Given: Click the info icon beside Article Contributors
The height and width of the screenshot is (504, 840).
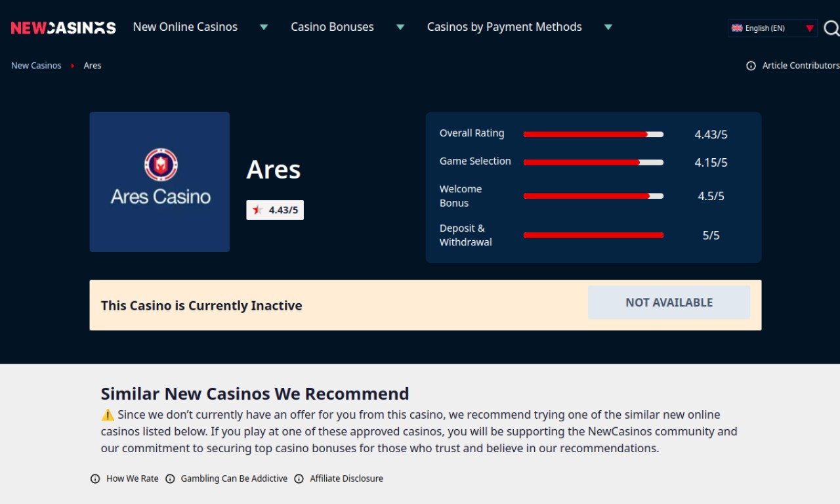Looking at the screenshot, I should (751, 66).
